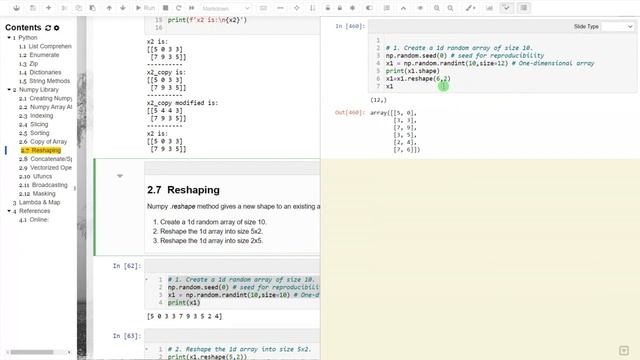
Task: Click inside the In [460] code cell
Action: (x=502, y=63)
